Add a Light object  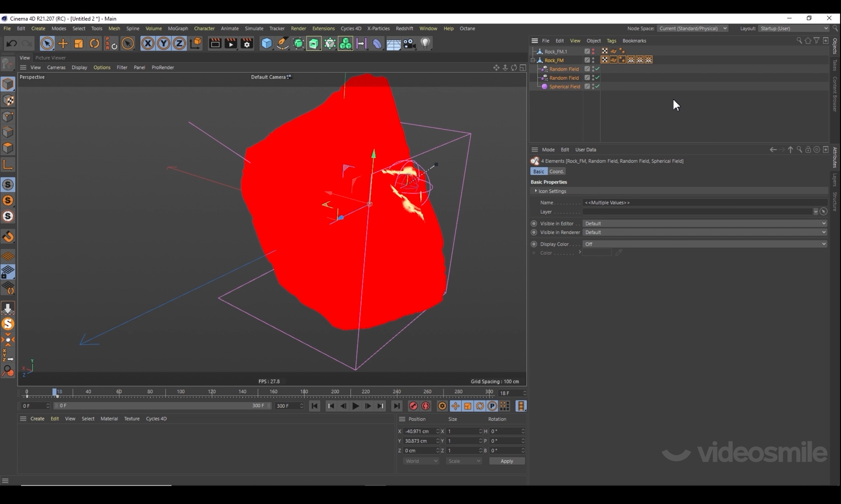[x=425, y=43]
